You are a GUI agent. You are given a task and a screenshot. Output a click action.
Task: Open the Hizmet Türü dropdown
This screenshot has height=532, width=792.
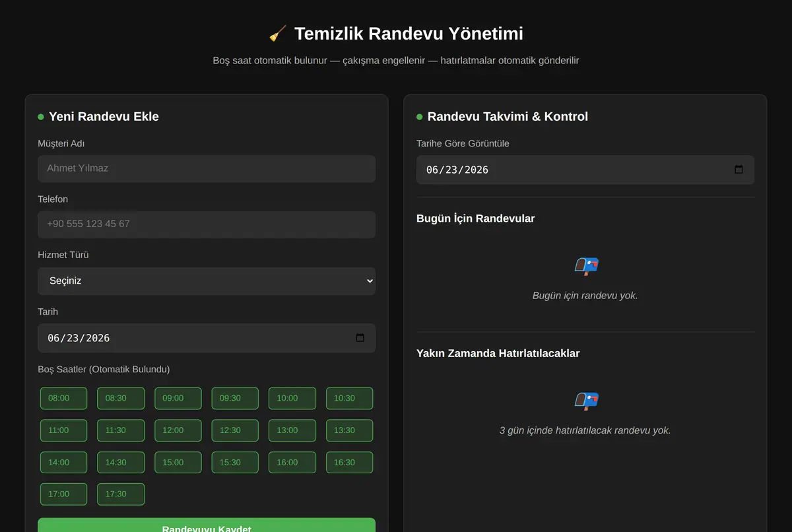click(207, 281)
